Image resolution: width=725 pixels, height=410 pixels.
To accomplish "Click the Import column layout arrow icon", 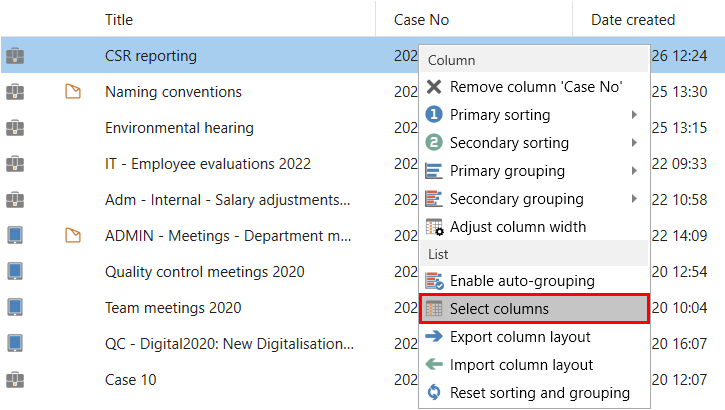I will point(434,365).
